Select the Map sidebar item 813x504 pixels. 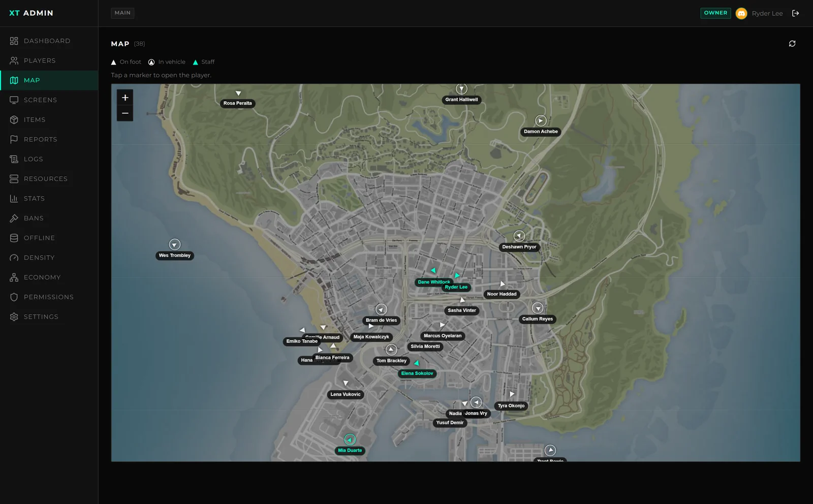(x=49, y=80)
